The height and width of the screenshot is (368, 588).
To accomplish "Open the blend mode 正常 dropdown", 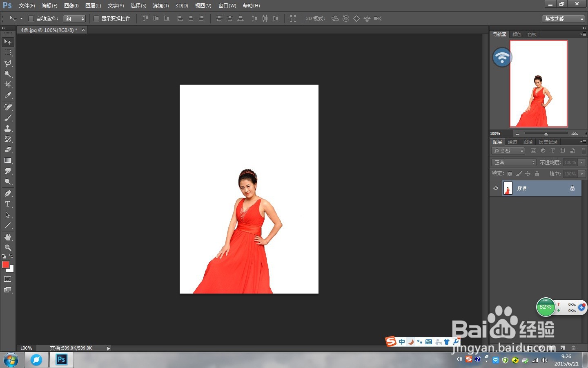I will tap(514, 162).
